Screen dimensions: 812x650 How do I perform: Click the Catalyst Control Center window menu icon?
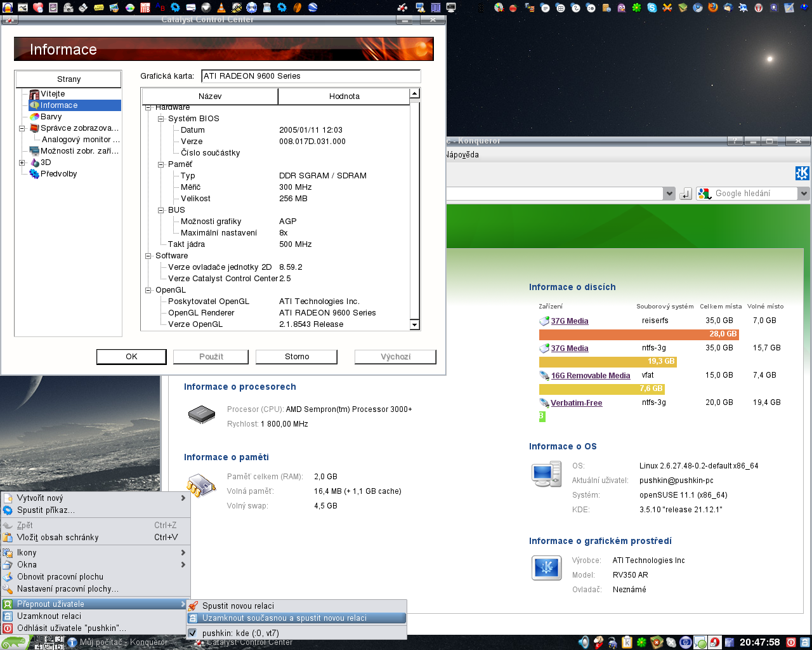(x=9, y=20)
